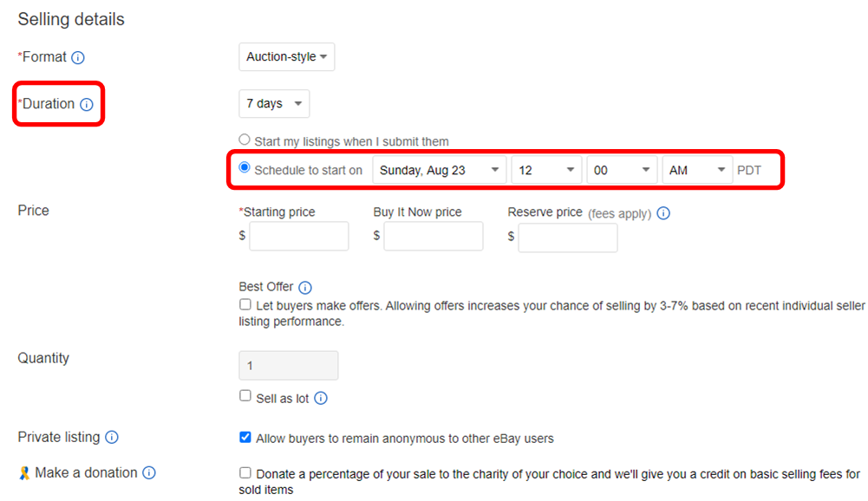This screenshot has width=868, height=501.
Task: Click the donation ribbon icon
Action: (x=23, y=473)
